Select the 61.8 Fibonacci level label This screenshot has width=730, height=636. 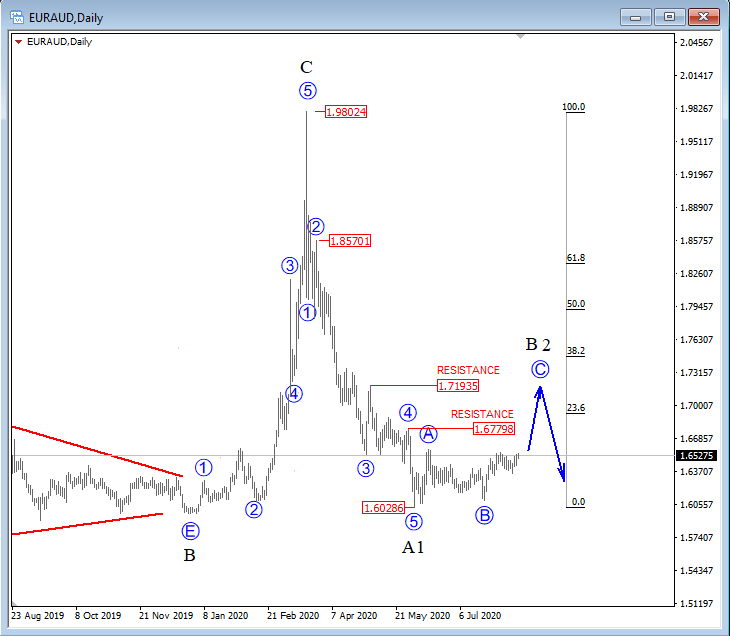tap(575, 258)
